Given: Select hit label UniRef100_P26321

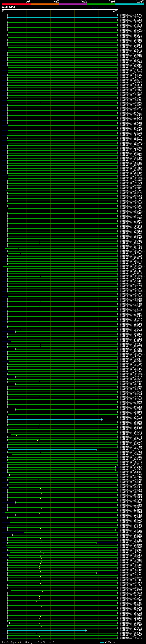Looking at the screenshot, I should click(x=131, y=465).
